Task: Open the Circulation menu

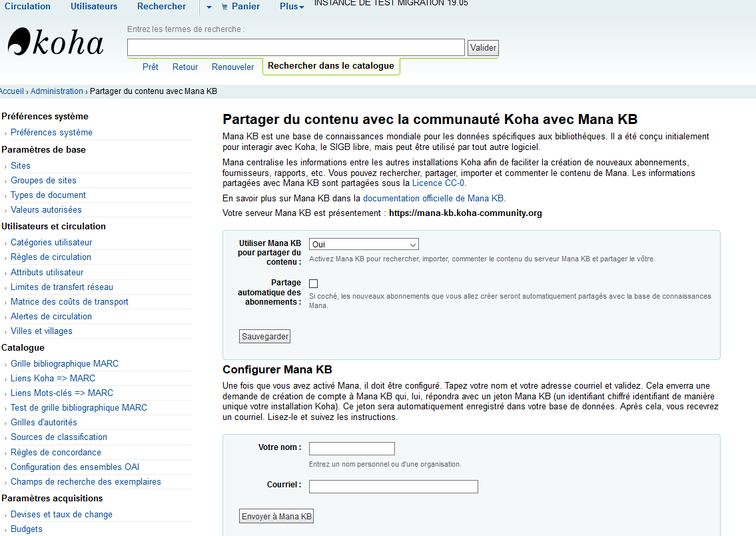Action: [x=27, y=6]
